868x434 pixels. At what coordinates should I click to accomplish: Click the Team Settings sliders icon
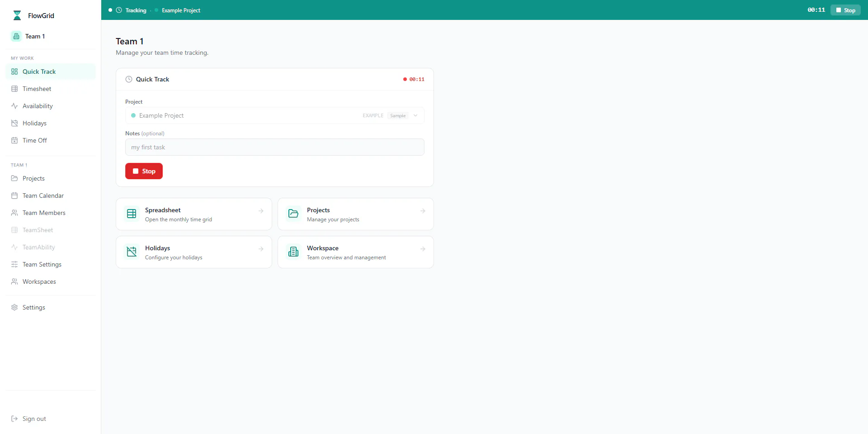(14, 264)
